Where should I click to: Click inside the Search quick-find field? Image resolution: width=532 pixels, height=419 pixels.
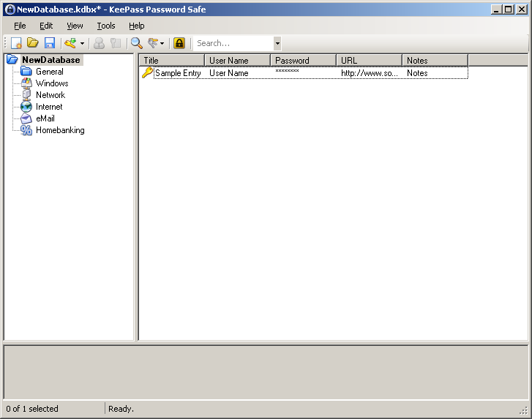(x=233, y=43)
